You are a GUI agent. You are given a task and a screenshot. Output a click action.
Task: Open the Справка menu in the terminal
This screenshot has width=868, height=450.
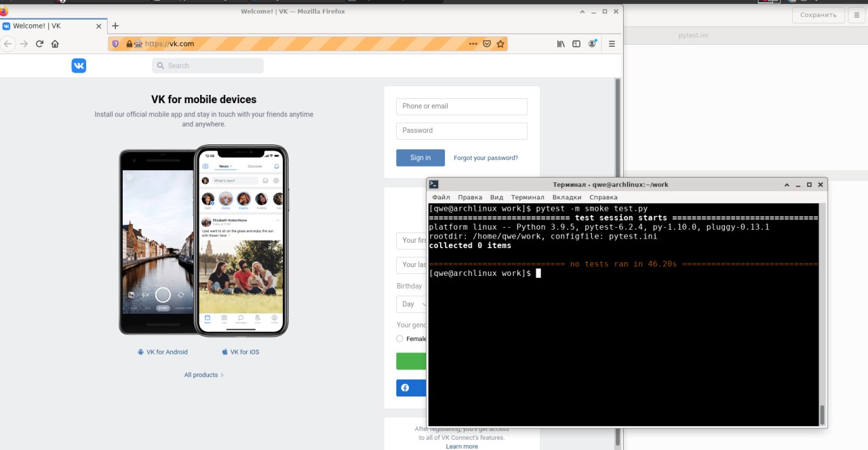(604, 197)
